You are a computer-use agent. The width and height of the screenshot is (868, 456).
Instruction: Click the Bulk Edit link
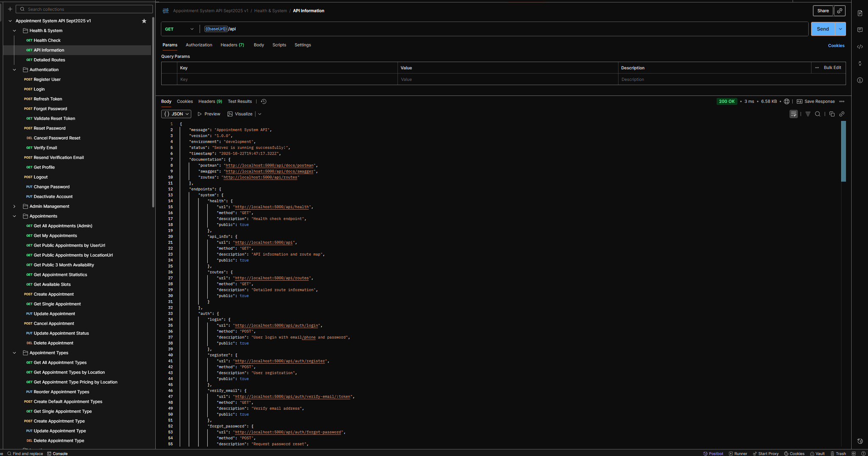pos(832,68)
